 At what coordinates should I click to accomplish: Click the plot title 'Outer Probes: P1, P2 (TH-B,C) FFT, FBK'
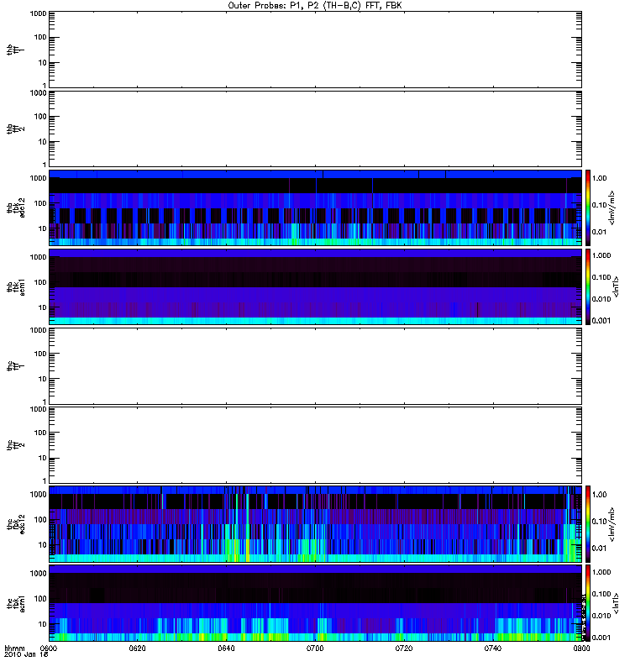[x=315, y=6]
